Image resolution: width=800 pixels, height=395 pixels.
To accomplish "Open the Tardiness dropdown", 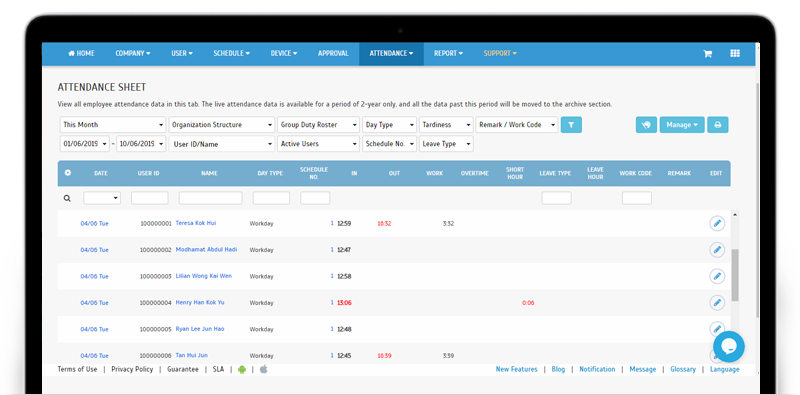I will pyautogui.click(x=446, y=125).
